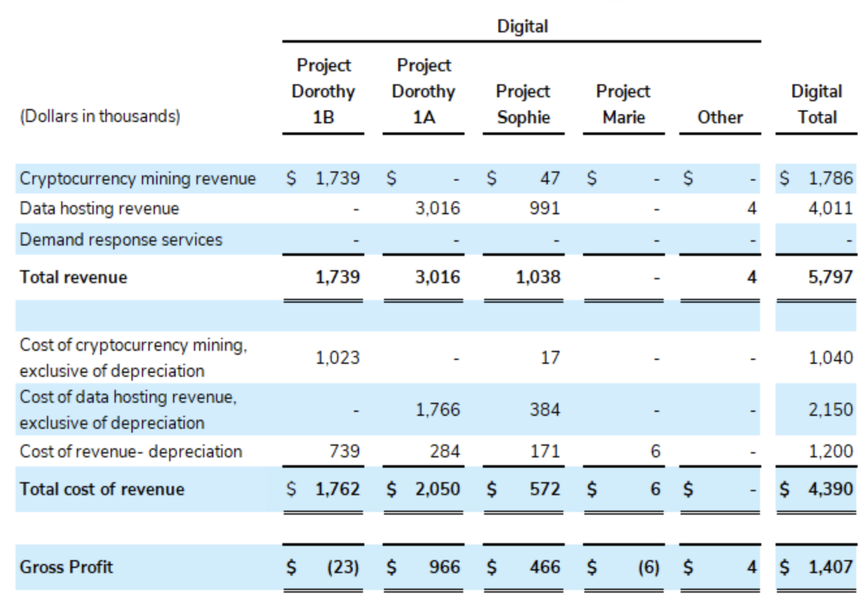Select the 4,390 total cost value
The image size is (868, 600).
tap(830, 489)
